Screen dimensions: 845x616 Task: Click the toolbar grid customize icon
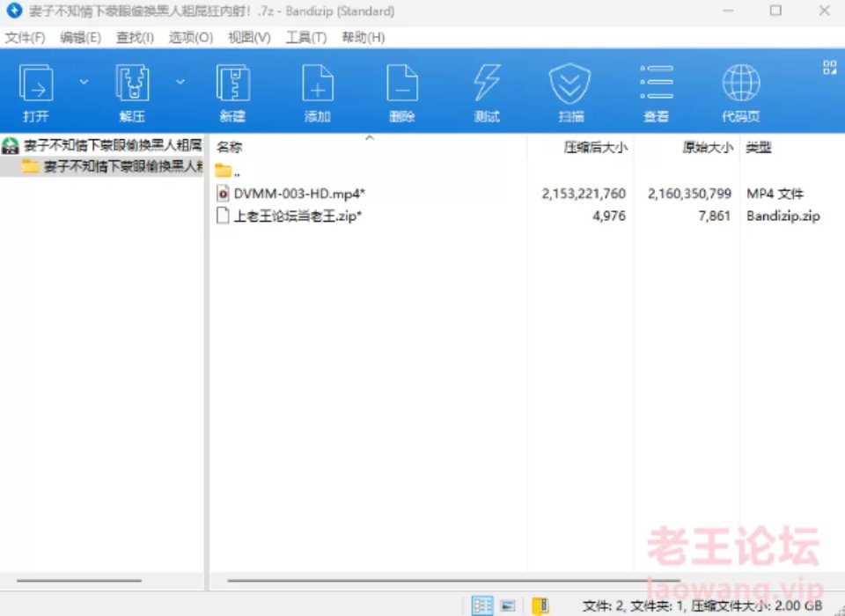pyautogui.click(x=829, y=68)
